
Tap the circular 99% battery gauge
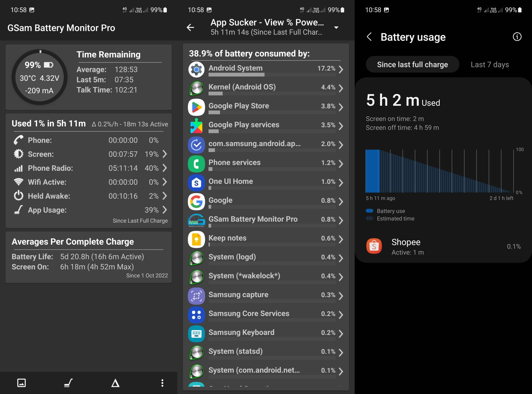39,77
